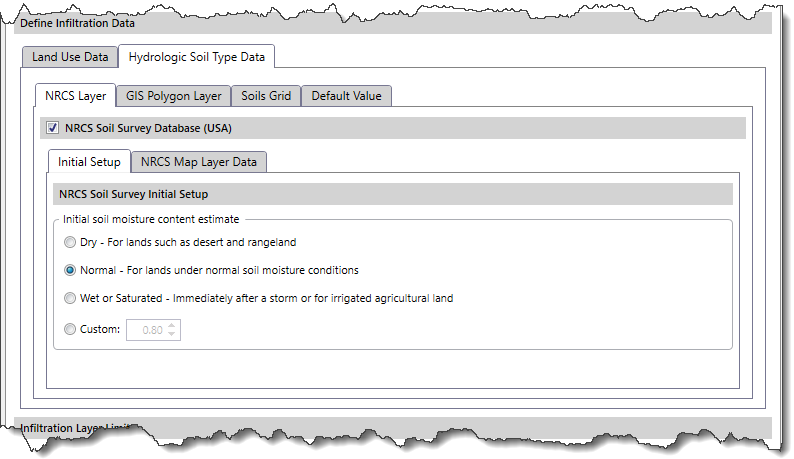
Task: Enable the Custom moisture radio button
Action: pos(69,329)
